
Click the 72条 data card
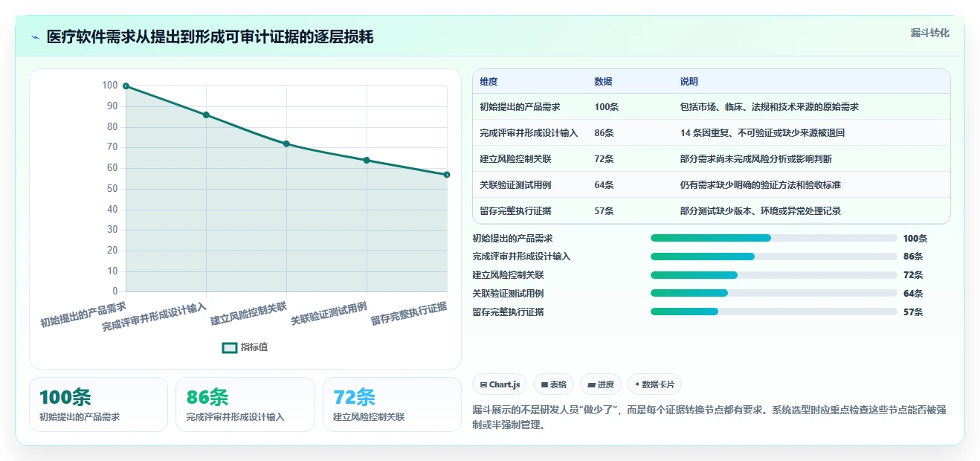(392, 404)
